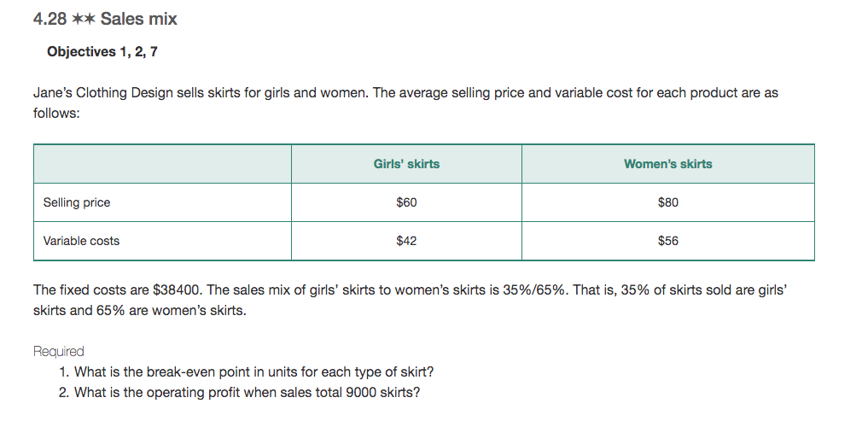Click the Women's skirts column header
This screenshot has width=868, height=421.
click(667, 164)
